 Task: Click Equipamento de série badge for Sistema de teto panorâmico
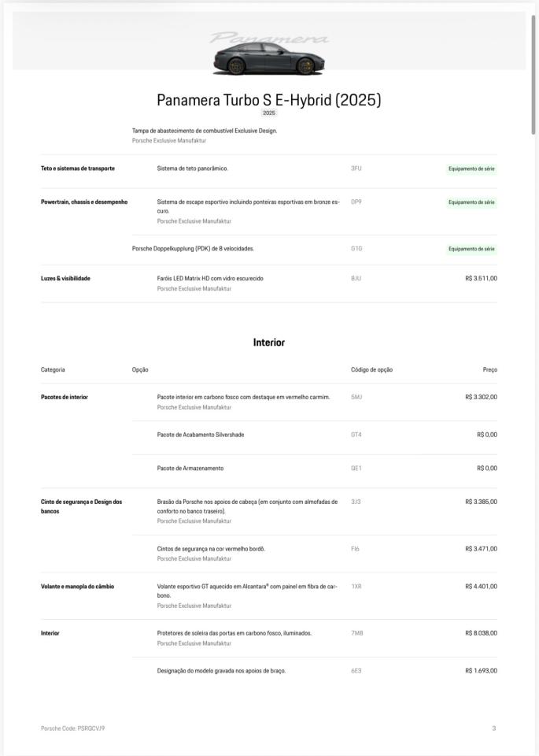pos(471,169)
